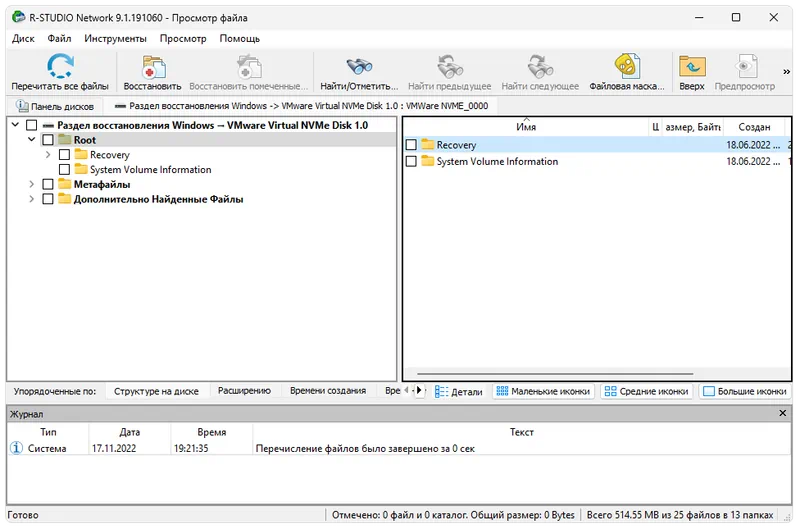Open the Найти/Отметить binoculars tool
This screenshot has width=800, height=529.
[x=359, y=66]
